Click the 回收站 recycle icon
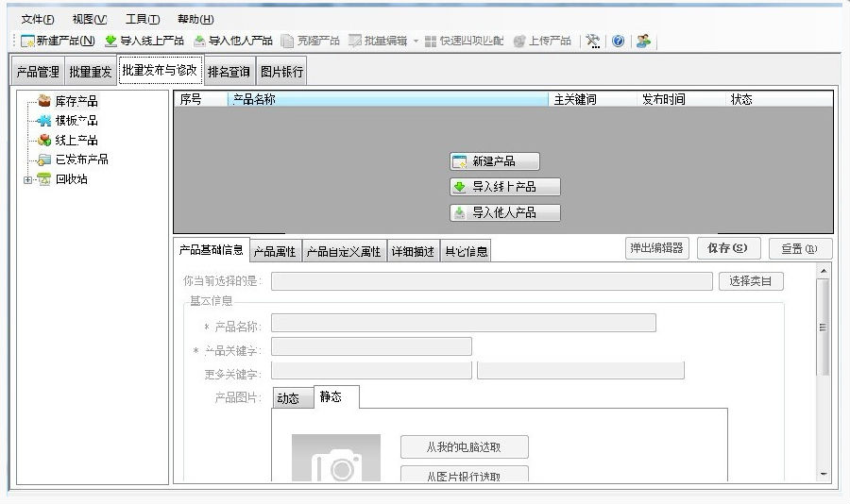 [x=44, y=178]
